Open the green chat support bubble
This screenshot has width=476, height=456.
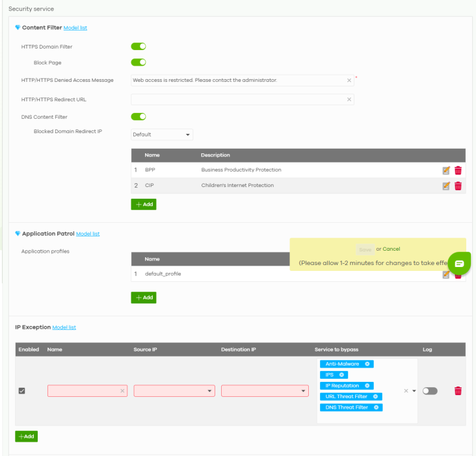[x=459, y=263]
